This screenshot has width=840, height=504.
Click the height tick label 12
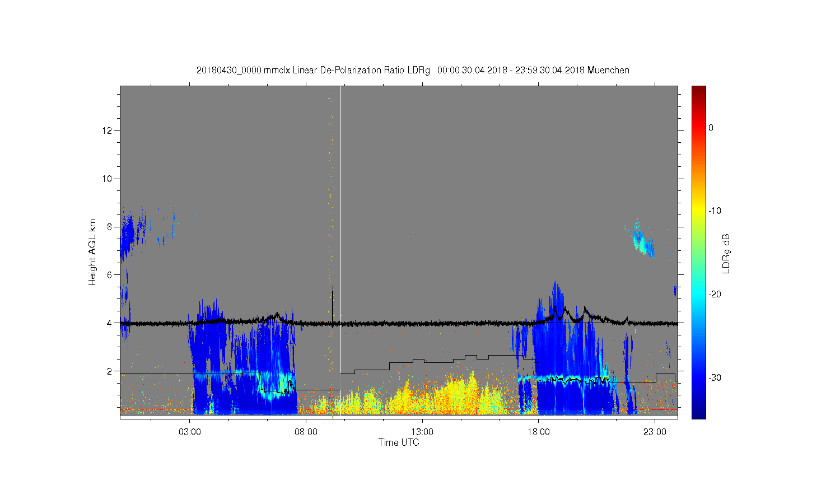pyautogui.click(x=108, y=130)
